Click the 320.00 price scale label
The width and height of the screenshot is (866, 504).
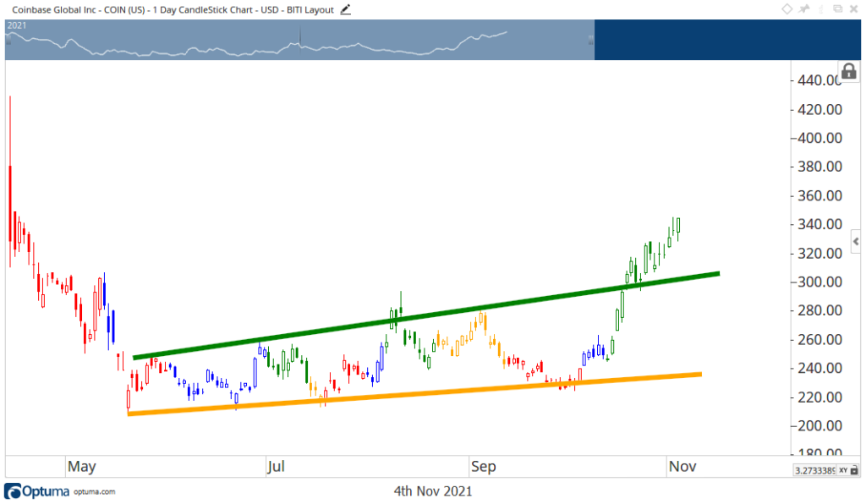point(819,254)
